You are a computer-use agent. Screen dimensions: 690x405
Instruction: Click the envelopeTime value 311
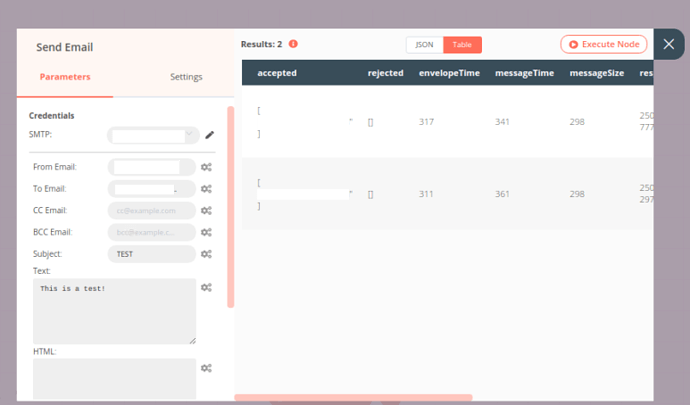(426, 194)
